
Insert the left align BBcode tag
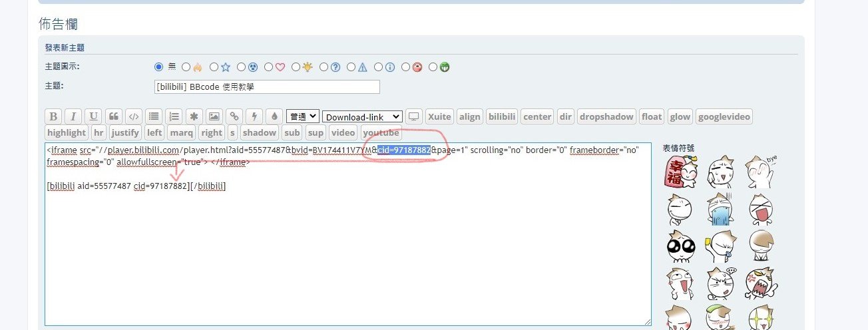[x=154, y=132]
